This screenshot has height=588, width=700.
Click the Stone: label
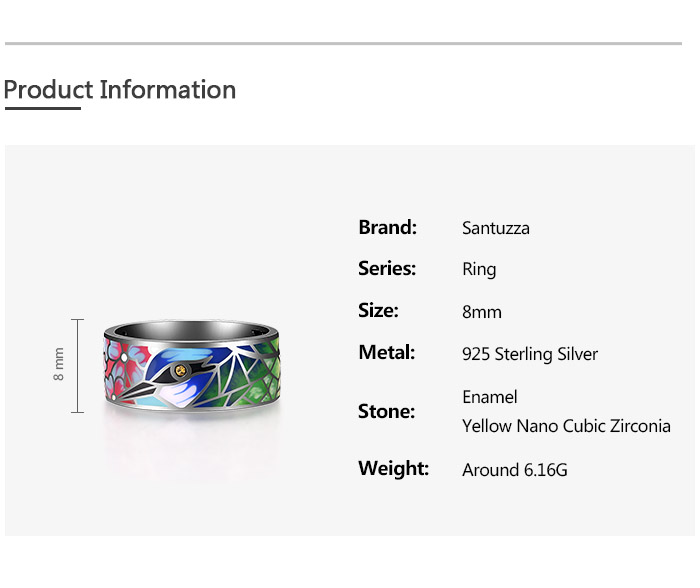386,411
